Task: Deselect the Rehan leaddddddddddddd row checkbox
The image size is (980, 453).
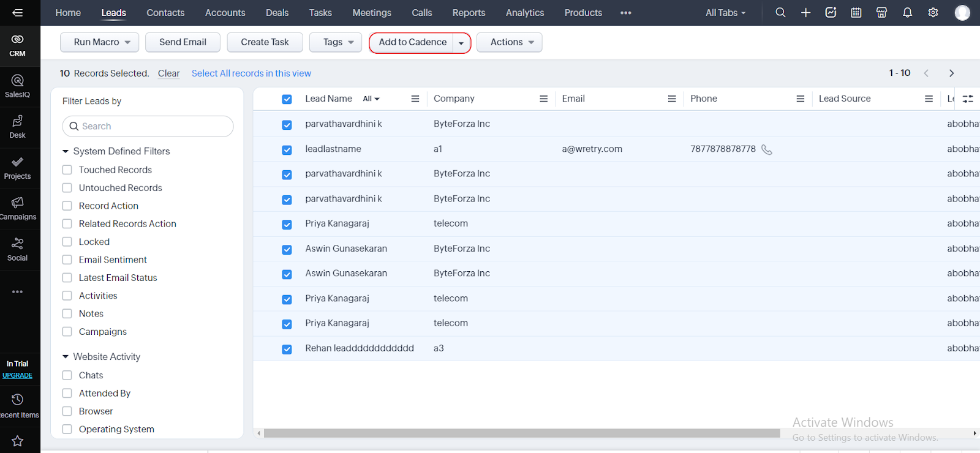Action: click(x=287, y=349)
